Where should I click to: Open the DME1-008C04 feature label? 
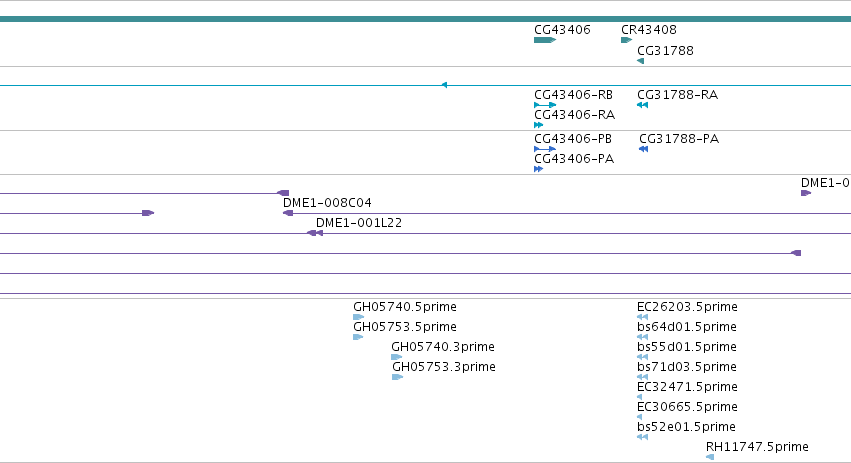point(327,203)
